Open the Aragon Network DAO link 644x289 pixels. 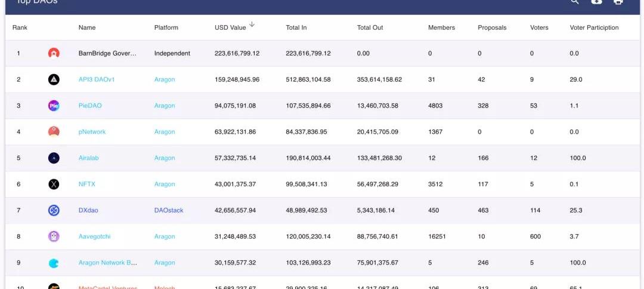click(107, 263)
